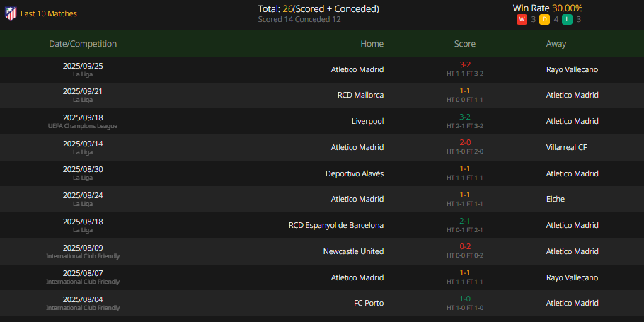Click the Date/Competition column header

(x=83, y=44)
